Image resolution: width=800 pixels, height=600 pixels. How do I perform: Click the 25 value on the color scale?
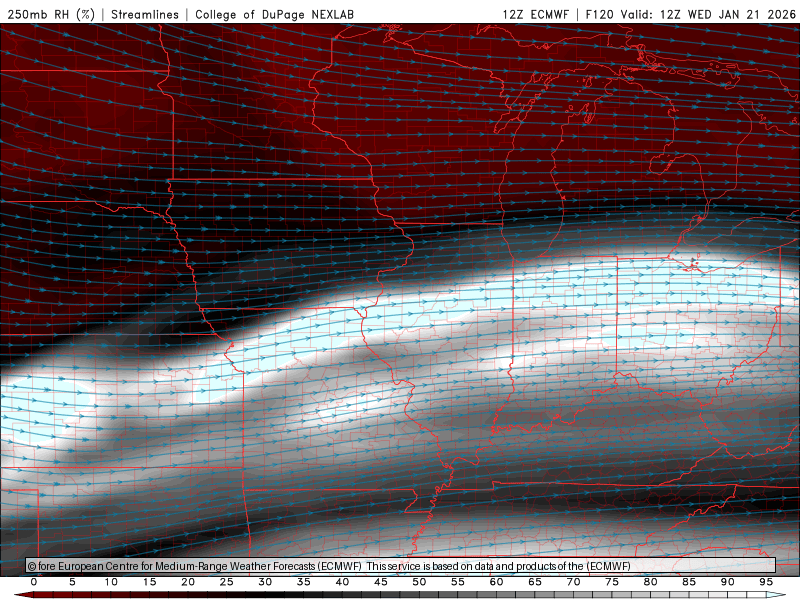tap(227, 582)
